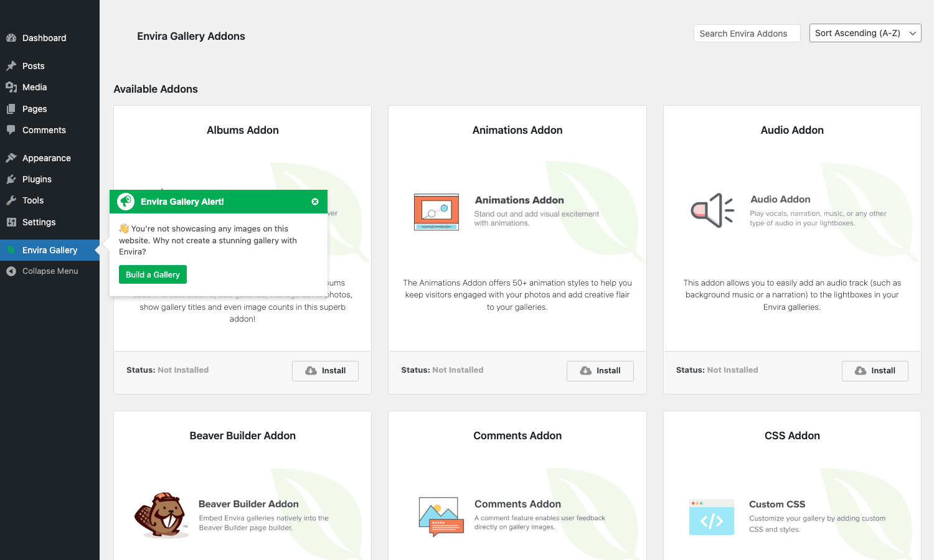Click the Comments Addon card title

[517, 436]
